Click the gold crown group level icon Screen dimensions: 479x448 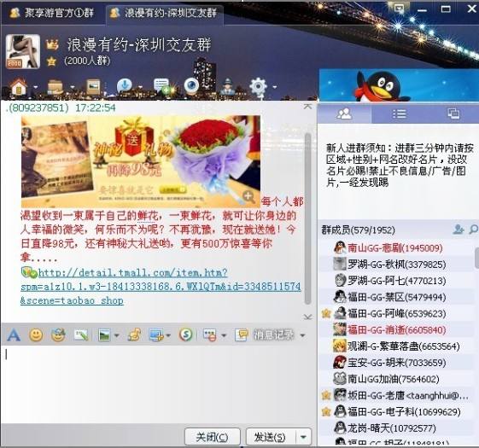pos(52,45)
